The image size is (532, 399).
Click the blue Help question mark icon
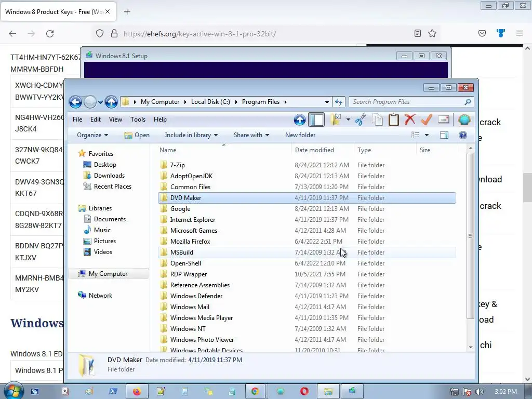pyautogui.click(x=463, y=135)
